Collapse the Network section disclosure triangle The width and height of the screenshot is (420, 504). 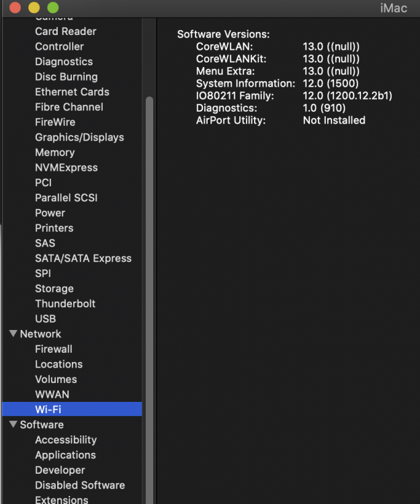click(13, 333)
